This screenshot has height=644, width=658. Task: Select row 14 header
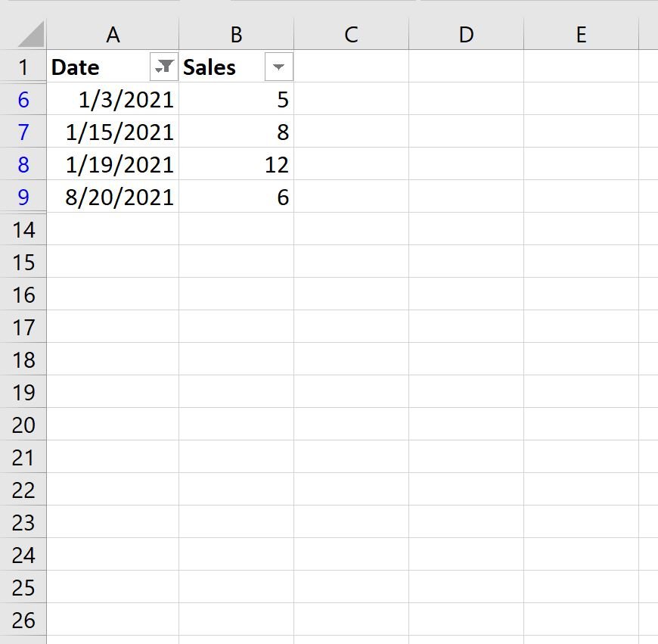pos(23,229)
